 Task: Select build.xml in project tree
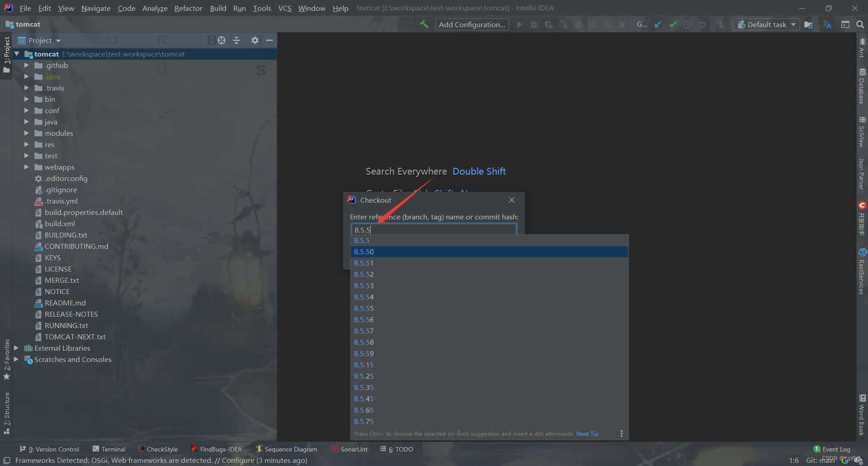(60, 223)
